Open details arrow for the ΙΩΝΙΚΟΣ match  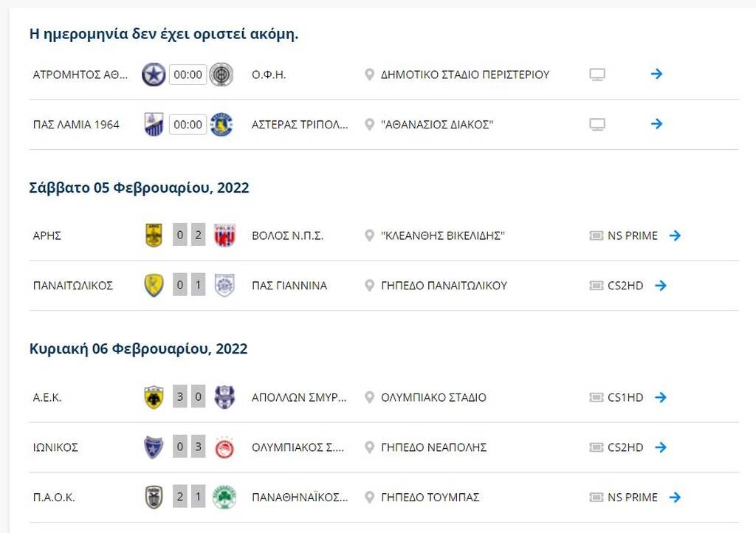tap(662, 447)
